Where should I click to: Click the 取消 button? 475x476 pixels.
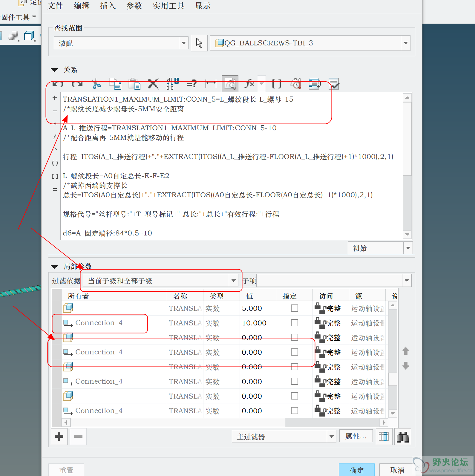tap(397, 470)
